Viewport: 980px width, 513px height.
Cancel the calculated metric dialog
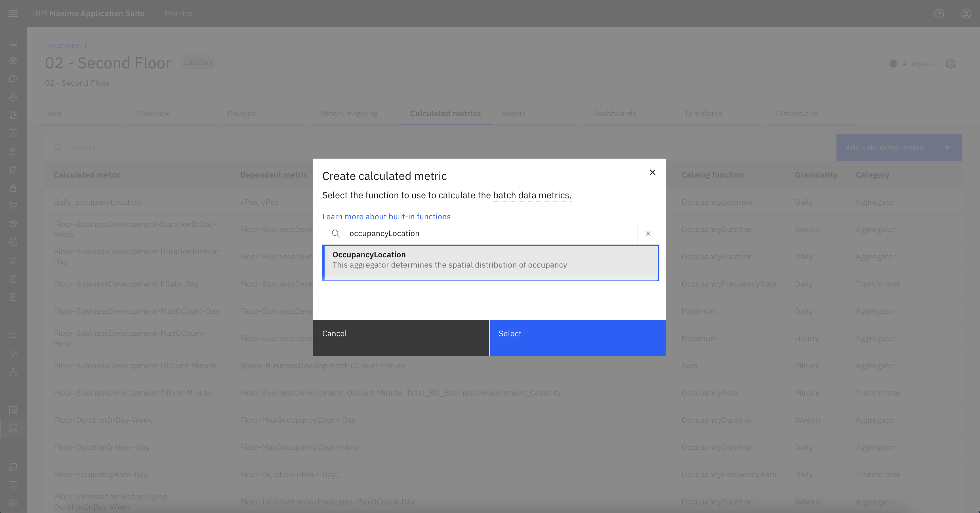tap(401, 338)
